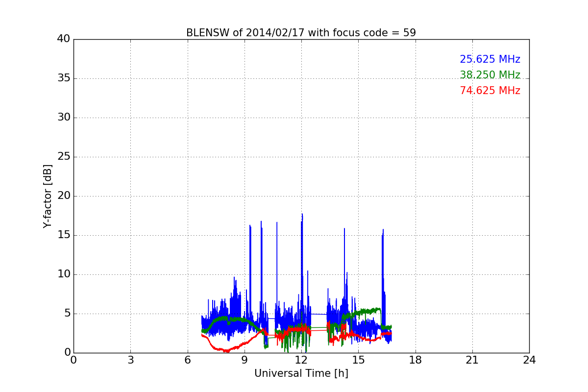The image size is (588, 392).
Task: Click the x-axis tick label '24'
Action: pyautogui.click(x=529, y=360)
